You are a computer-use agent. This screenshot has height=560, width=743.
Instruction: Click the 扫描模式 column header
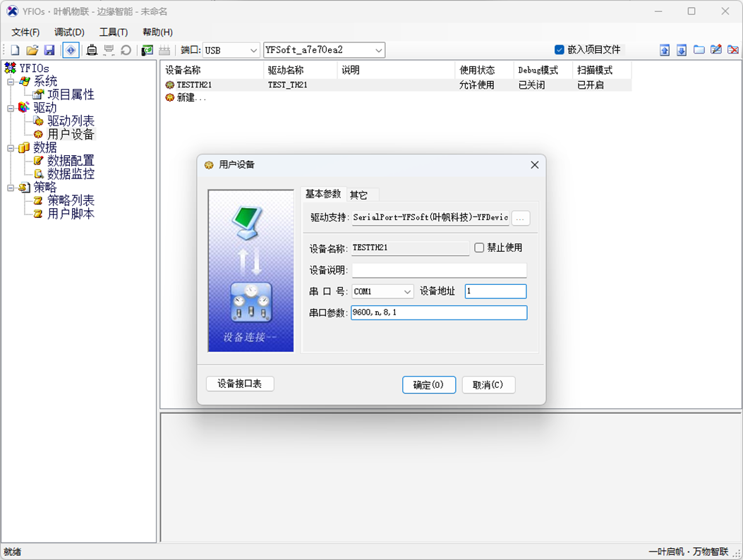pos(602,70)
